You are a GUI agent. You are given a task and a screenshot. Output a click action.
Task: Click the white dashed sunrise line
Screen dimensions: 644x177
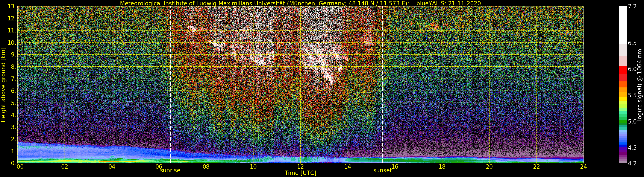[x=171, y=85]
